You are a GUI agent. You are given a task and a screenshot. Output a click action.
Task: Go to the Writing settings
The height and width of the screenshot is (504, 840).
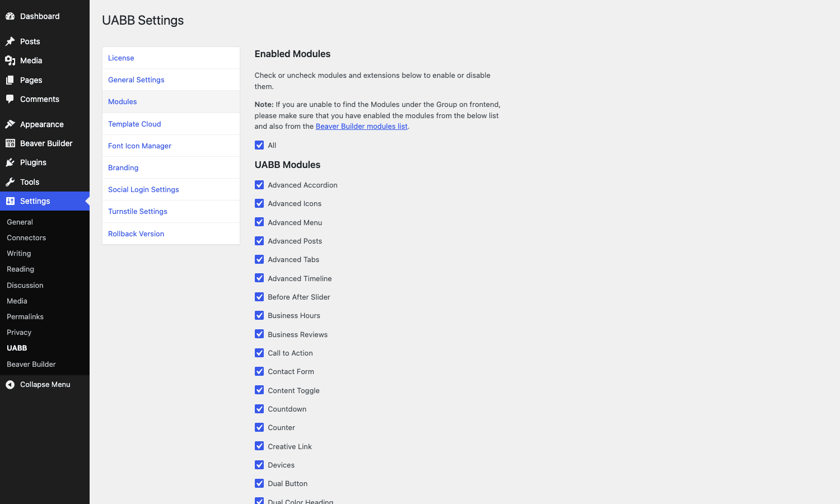pos(45,254)
